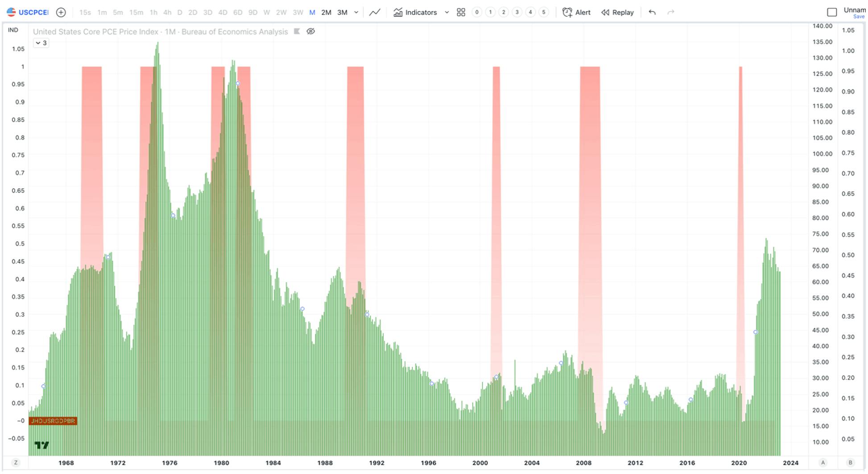Click the JHDUSRGDPBR orange price label
The width and height of the screenshot is (868, 474).
(x=53, y=421)
